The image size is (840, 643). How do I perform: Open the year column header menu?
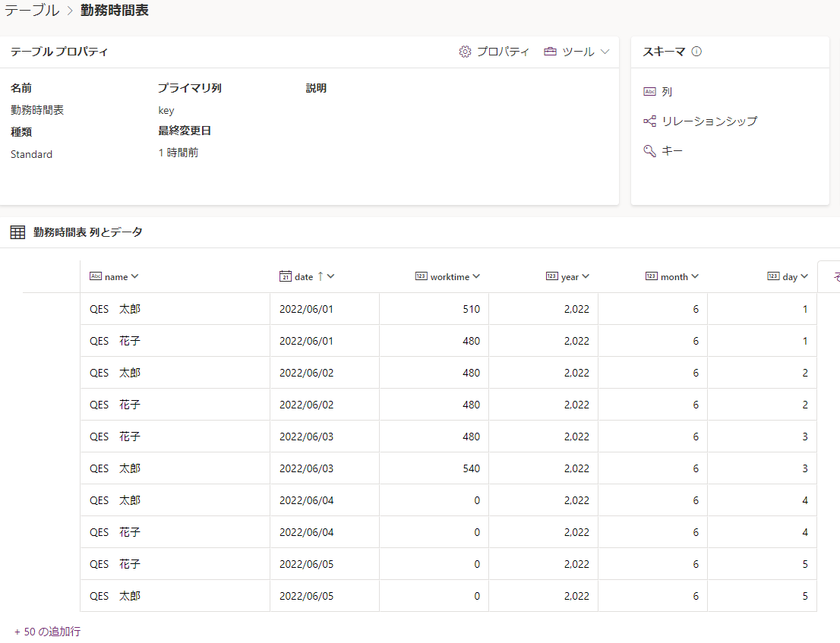pos(586,276)
